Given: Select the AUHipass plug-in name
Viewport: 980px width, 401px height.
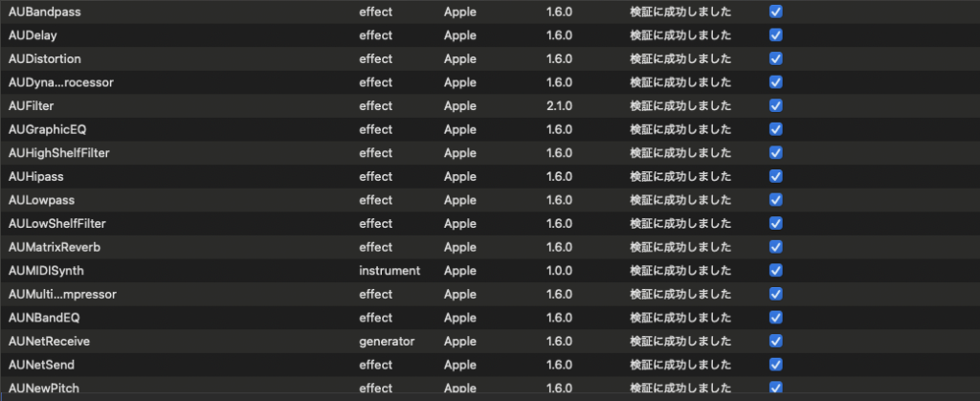Looking at the screenshot, I should (x=35, y=176).
